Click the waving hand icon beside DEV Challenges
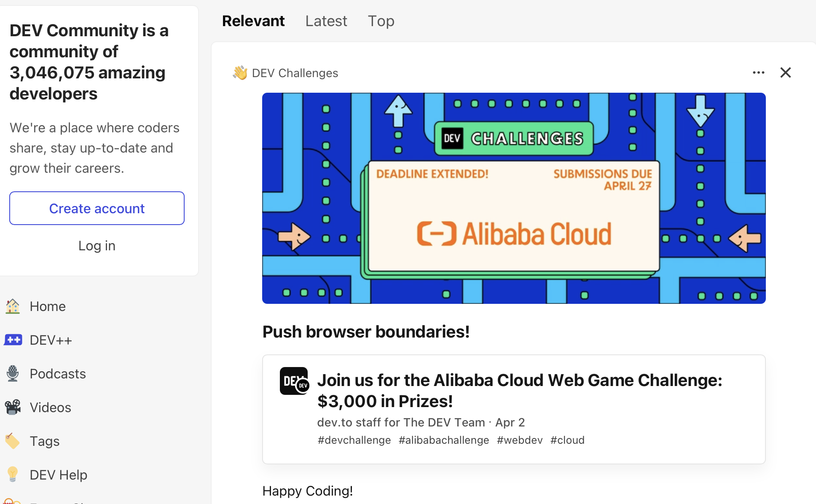 pos(240,73)
